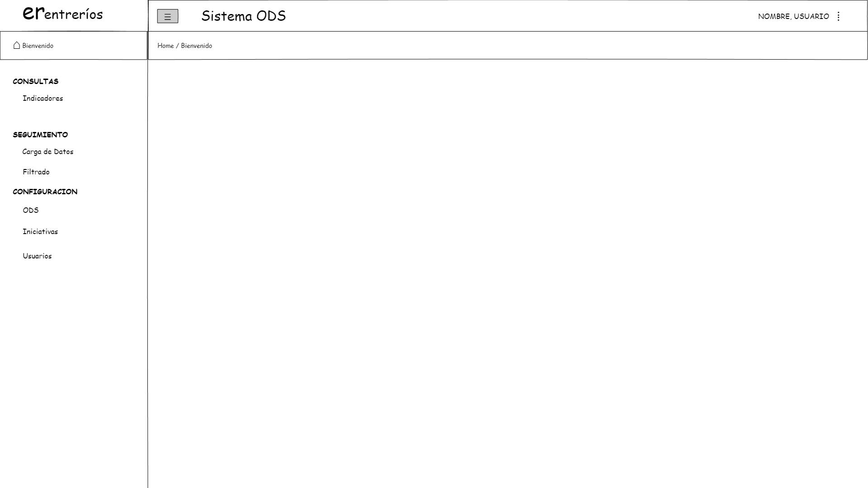Toggle the hamburger sidebar menu button
This screenshot has height=488, width=868.
click(x=167, y=16)
